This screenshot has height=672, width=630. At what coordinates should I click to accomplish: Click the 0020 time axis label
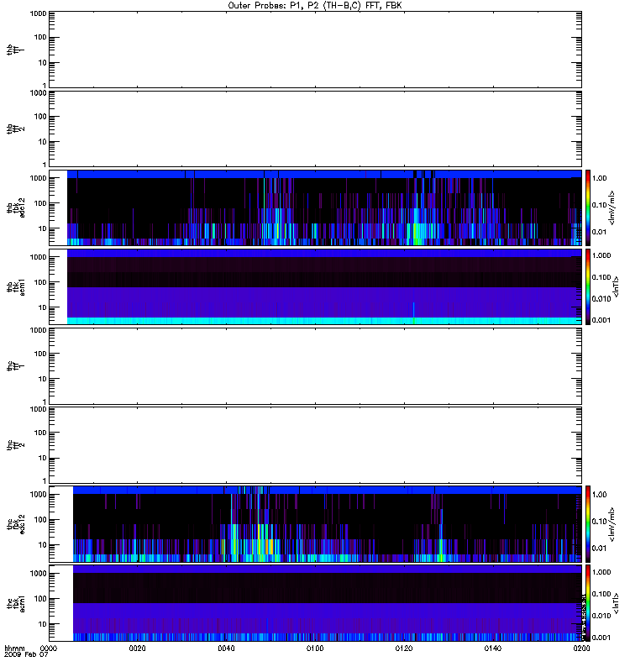(137, 648)
